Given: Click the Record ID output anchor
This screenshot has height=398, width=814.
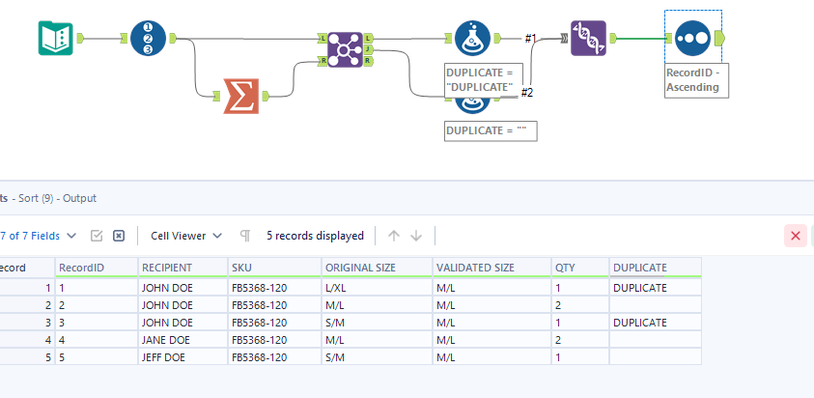Looking at the screenshot, I should click(x=173, y=38).
